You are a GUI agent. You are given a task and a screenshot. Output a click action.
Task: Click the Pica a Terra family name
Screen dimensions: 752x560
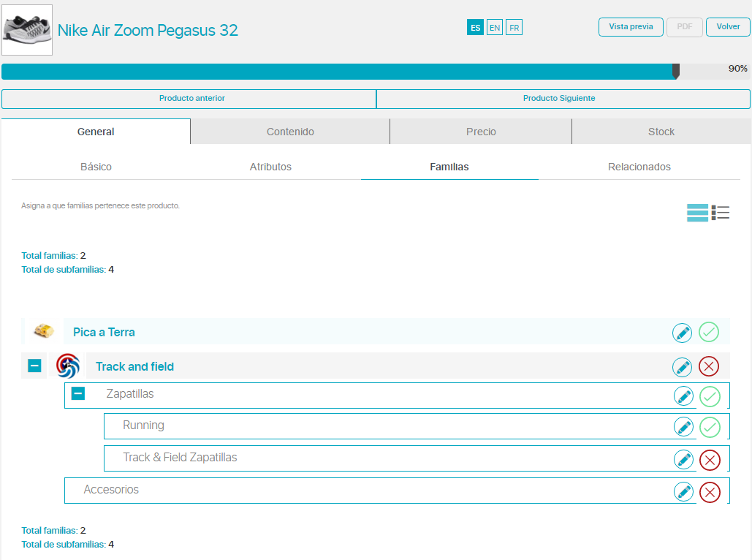104,332
